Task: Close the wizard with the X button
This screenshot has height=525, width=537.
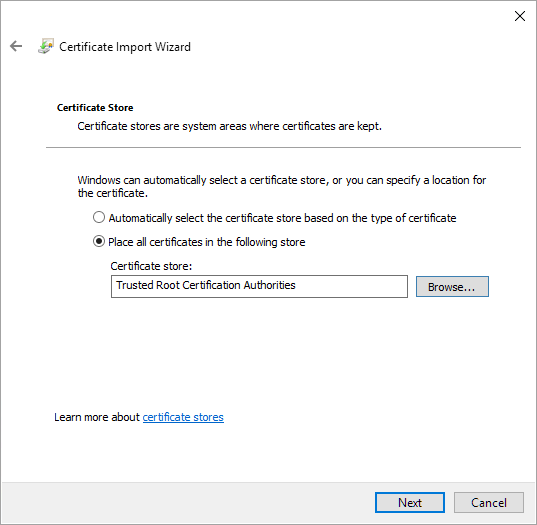Action: pyautogui.click(x=520, y=16)
